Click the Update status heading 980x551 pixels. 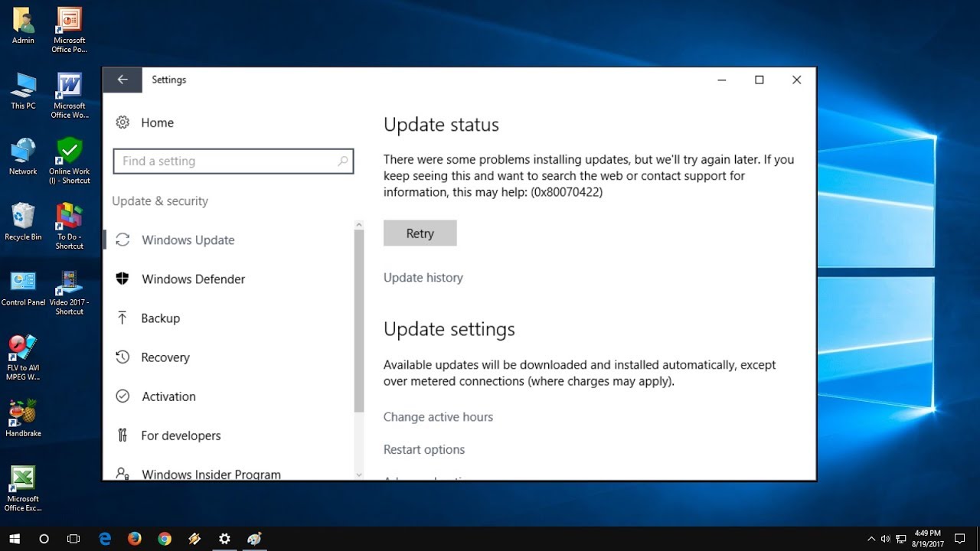pyautogui.click(x=441, y=125)
